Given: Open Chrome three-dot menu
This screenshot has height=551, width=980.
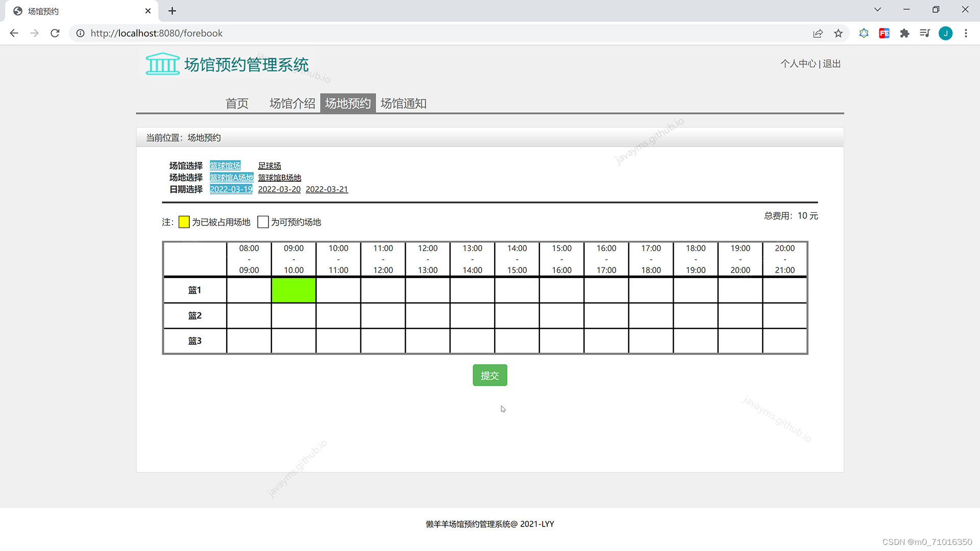Looking at the screenshot, I should point(966,33).
